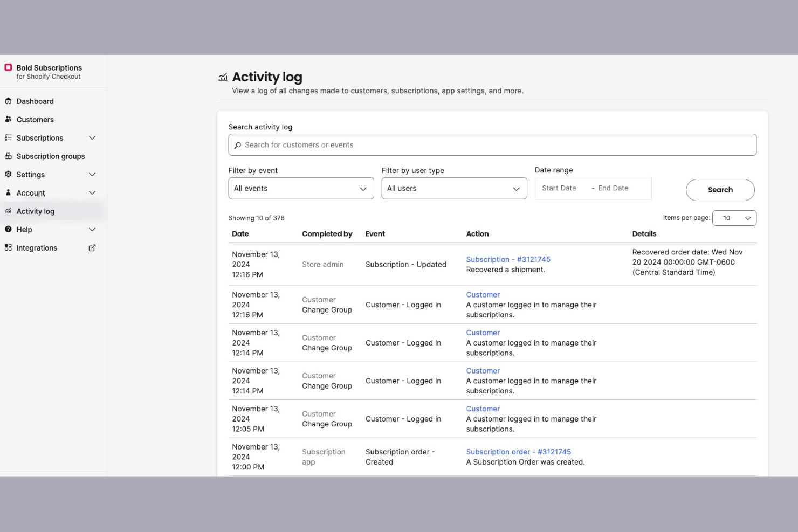Open Subscription order - #3121745 link
The width and height of the screenshot is (798, 532).
pos(518,452)
